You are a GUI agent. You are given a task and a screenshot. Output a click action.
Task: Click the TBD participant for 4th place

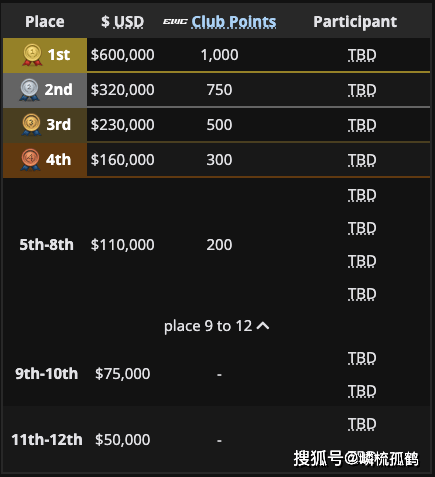click(362, 160)
